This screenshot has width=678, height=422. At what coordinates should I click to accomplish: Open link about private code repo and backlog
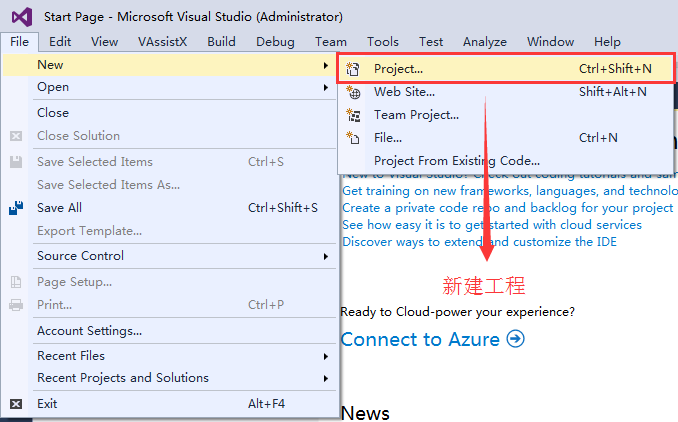pos(508,208)
